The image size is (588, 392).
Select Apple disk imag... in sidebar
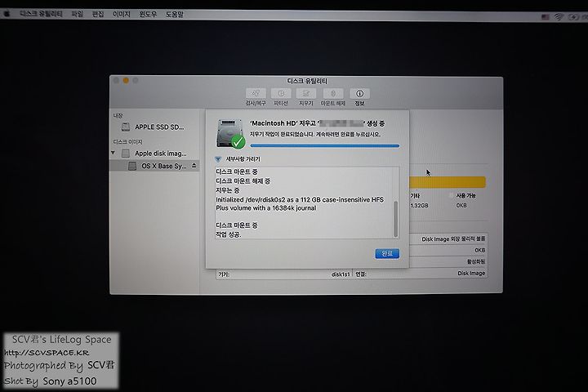click(154, 154)
